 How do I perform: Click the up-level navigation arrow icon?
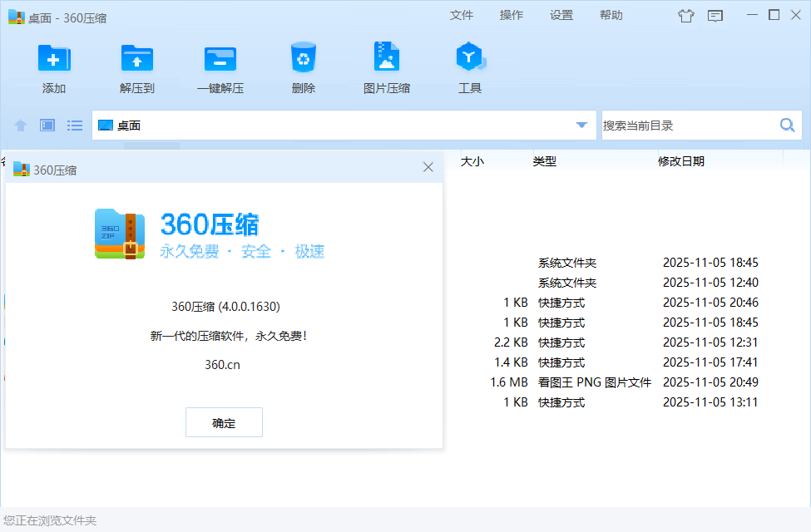(x=19, y=125)
